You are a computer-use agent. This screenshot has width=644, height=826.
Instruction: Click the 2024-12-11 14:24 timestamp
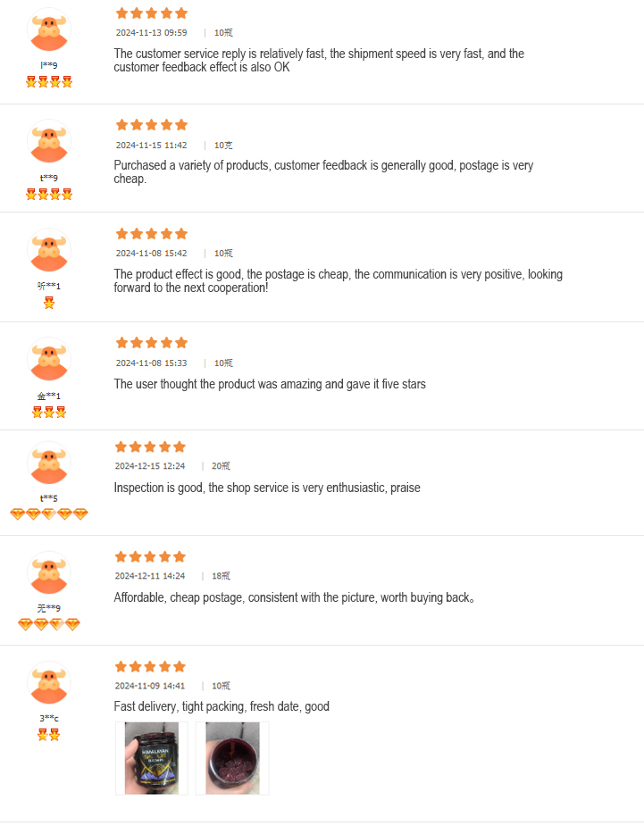(150, 576)
